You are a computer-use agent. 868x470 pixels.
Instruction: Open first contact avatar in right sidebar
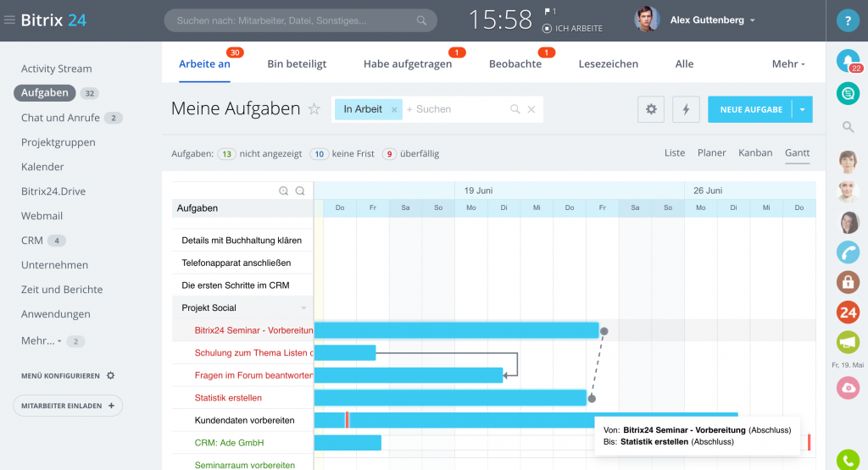pyautogui.click(x=848, y=161)
